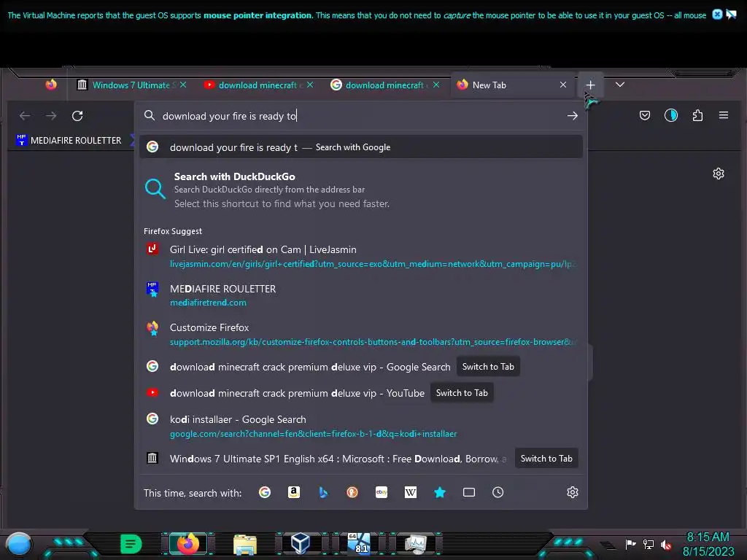The image size is (747, 560).
Task: Open new tab page personalize gear
Action: tap(719, 174)
